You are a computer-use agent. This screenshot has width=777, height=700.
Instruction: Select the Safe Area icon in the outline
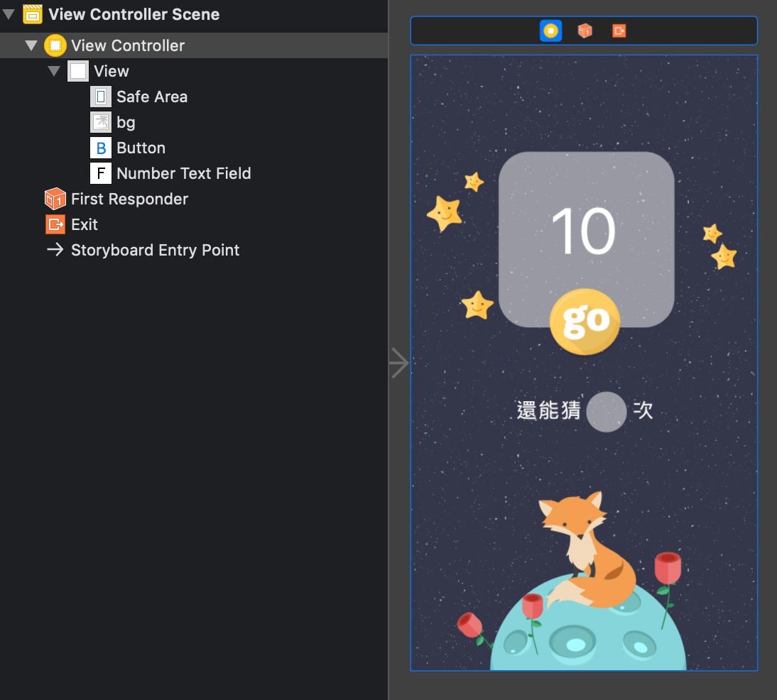[99, 97]
